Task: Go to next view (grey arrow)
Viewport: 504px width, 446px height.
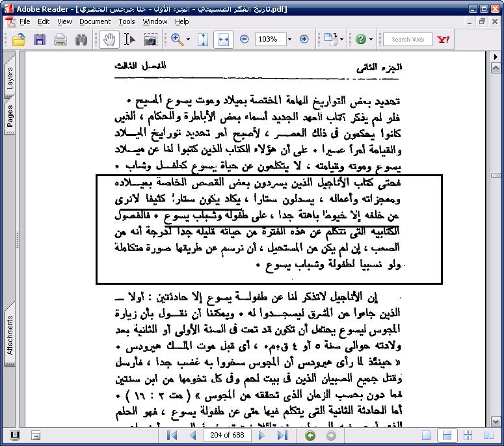Action: point(331,436)
